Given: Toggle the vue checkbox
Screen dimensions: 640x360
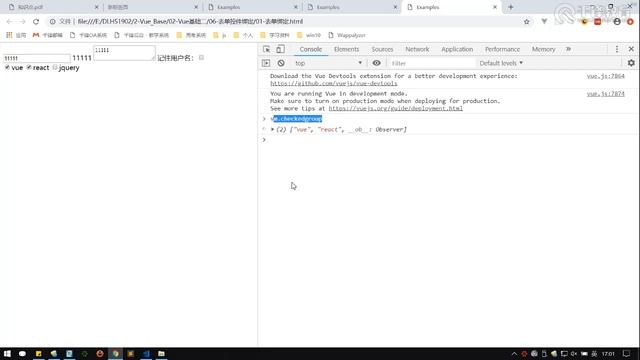Looking at the screenshot, I should point(7,67).
